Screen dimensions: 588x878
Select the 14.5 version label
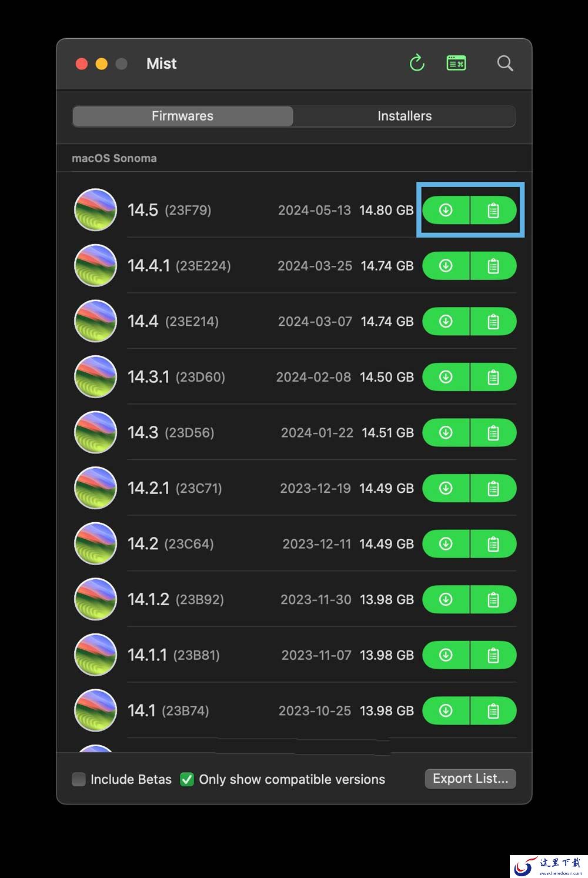pyautogui.click(x=143, y=210)
